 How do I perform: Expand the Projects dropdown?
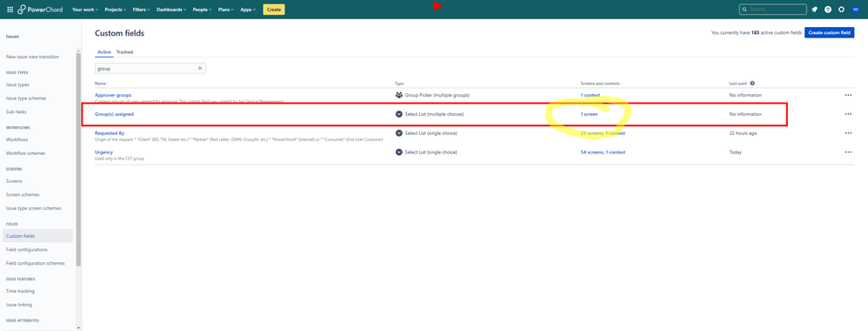pos(116,10)
